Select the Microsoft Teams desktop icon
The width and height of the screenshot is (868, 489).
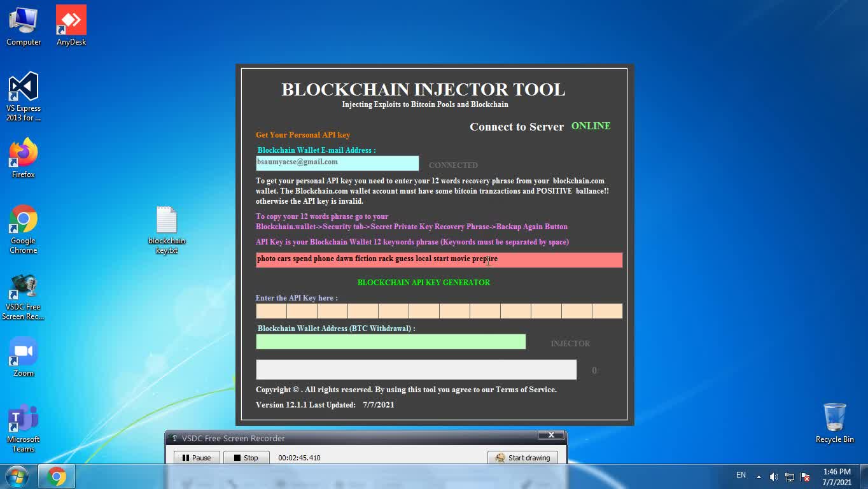click(x=24, y=428)
